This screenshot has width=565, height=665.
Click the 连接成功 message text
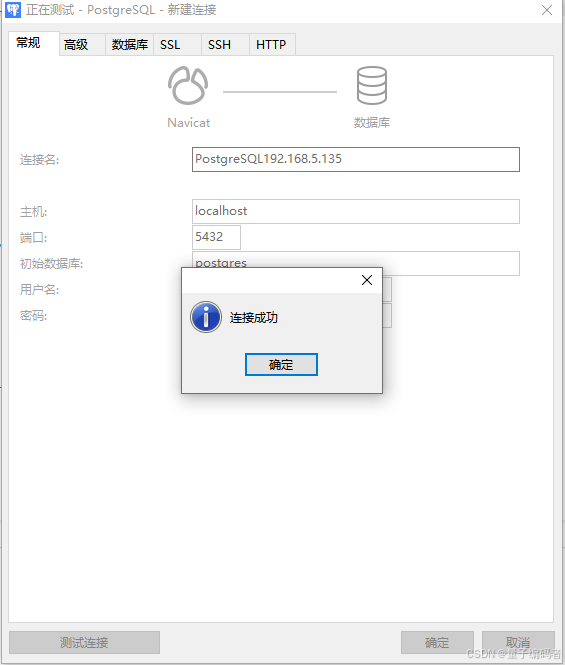[254, 317]
